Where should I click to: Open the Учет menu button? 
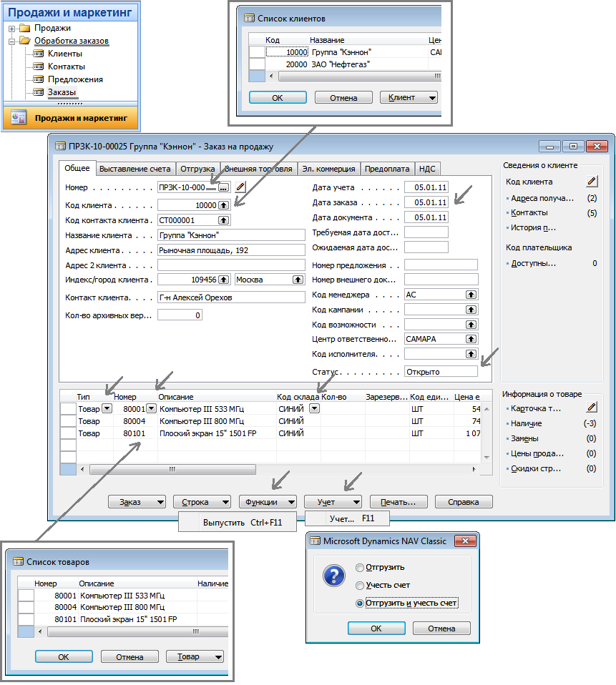click(x=333, y=502)
